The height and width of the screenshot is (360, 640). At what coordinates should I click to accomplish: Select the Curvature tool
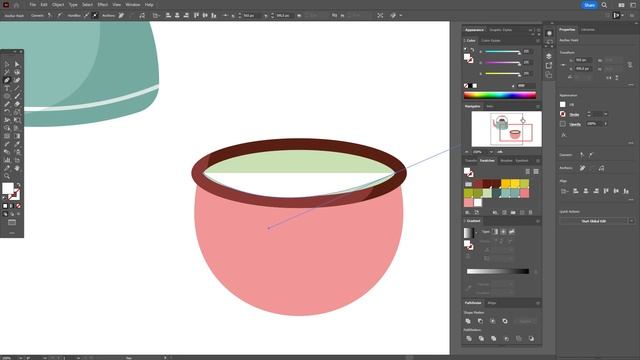click(x=17, y=80)
